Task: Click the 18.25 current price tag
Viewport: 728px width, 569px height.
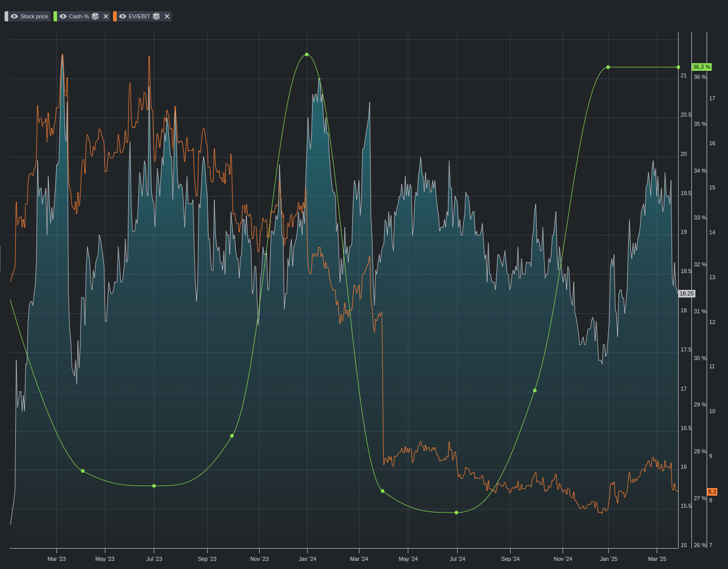Action: click(x=686, y=293)
